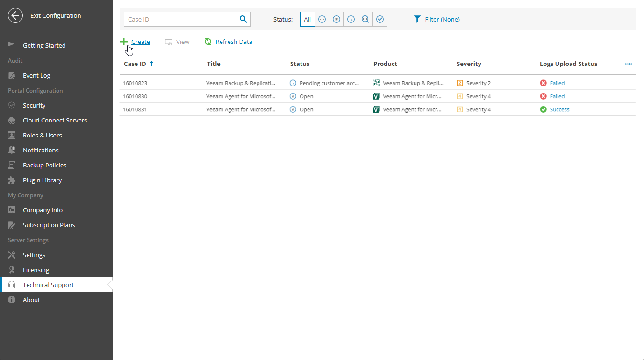
Task: Open Failed logs link for case 16010830
Action: tap(557, 96)
